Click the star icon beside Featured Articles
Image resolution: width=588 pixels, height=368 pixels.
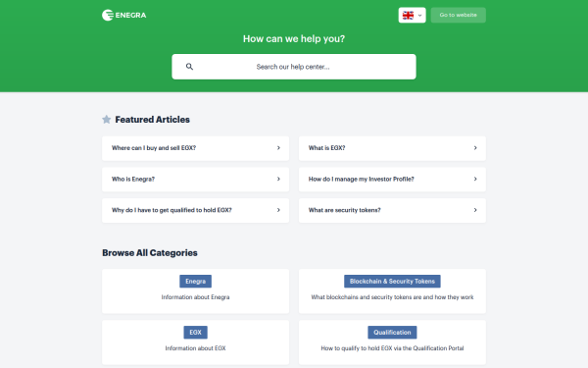point(107,120)
